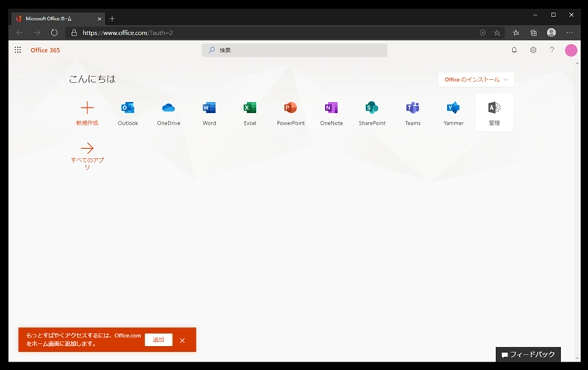The height and width of the screenshot is (370, 588).
Task: Select the Microsoft Office ホーム tab
Action: [56, 19]
